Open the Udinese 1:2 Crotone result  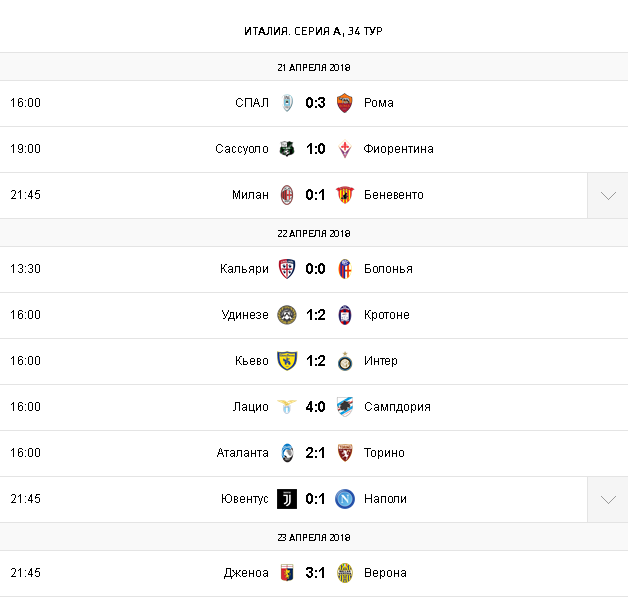click(316, 315)
